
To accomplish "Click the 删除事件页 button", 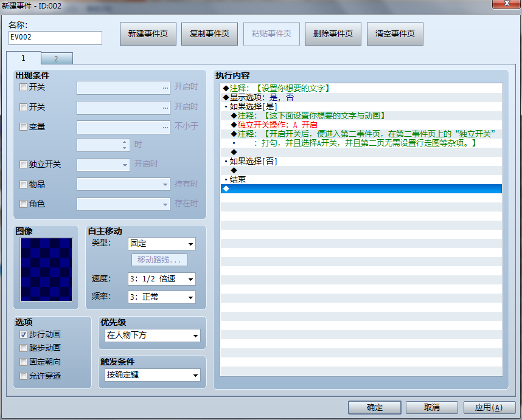I will pyautogui.click(x=333, y=33).
